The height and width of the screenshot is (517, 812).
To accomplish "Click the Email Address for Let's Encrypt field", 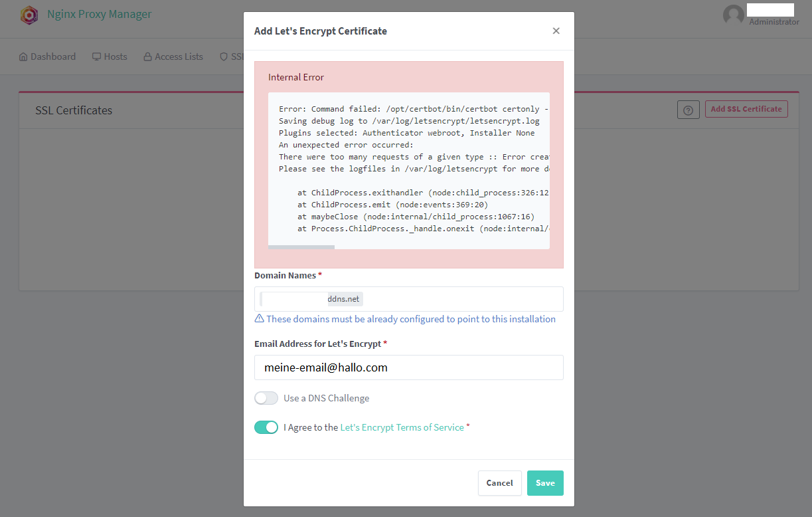I will pyautogui.click(x=409, y=367).
